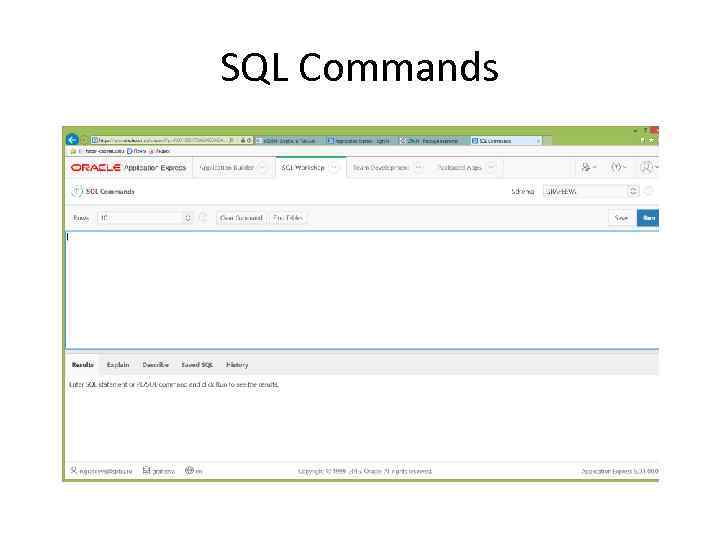Expand the Packaged Apps dropdown arrow

coord(491,168)
